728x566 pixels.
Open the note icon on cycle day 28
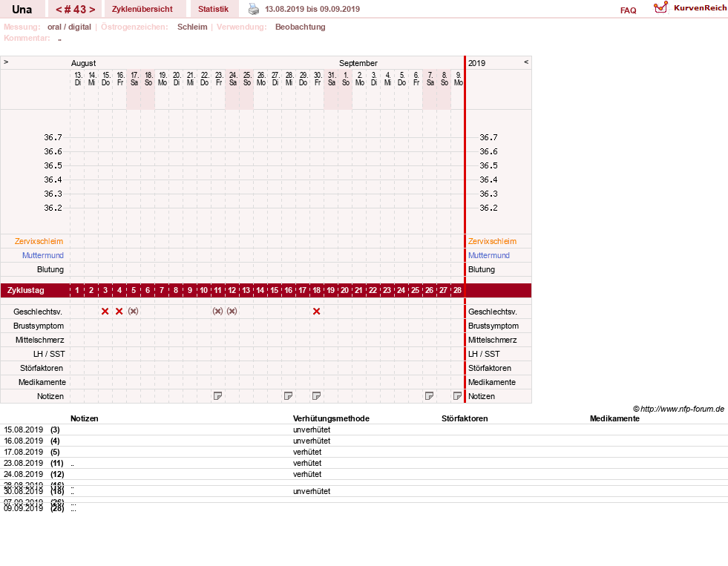(x=457, y=395)
